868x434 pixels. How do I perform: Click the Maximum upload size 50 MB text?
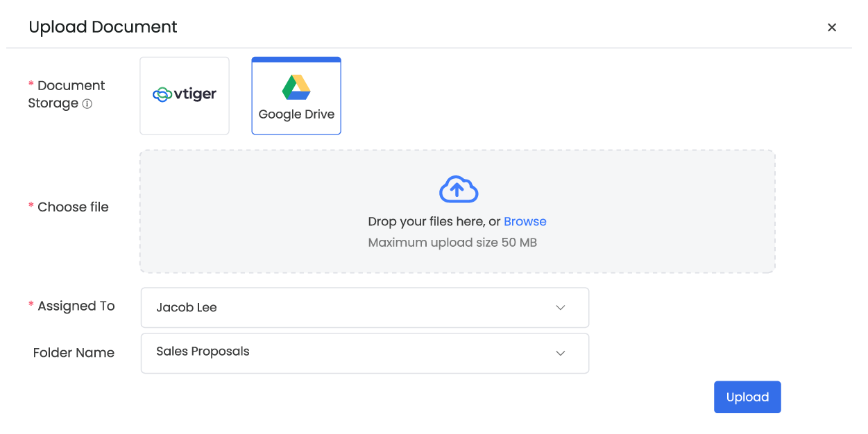(452, 243)
